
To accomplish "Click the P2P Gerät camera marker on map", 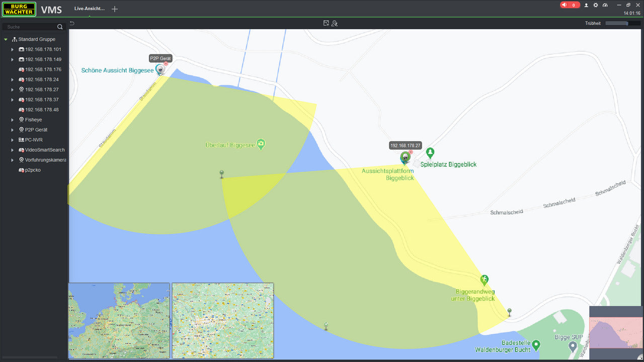I will (160, 69).
